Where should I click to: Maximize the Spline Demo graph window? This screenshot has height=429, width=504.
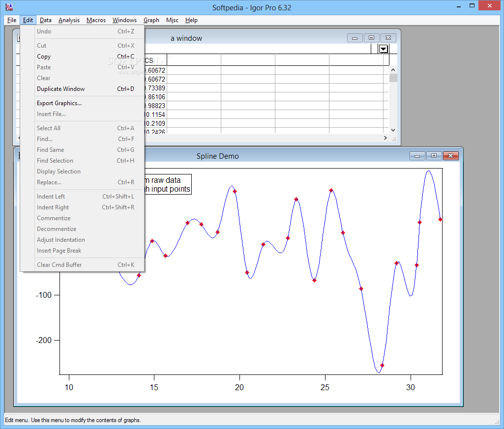pos(434,156)
